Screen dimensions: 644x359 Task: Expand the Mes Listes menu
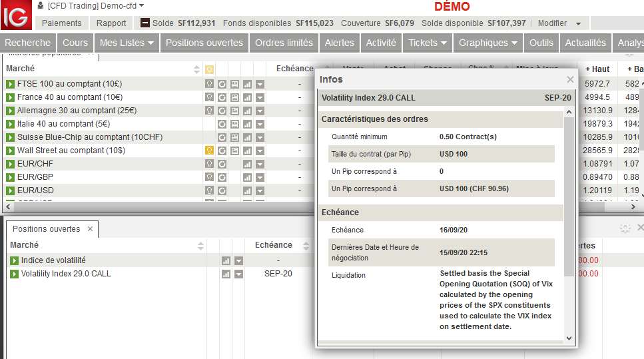[127, 43]
